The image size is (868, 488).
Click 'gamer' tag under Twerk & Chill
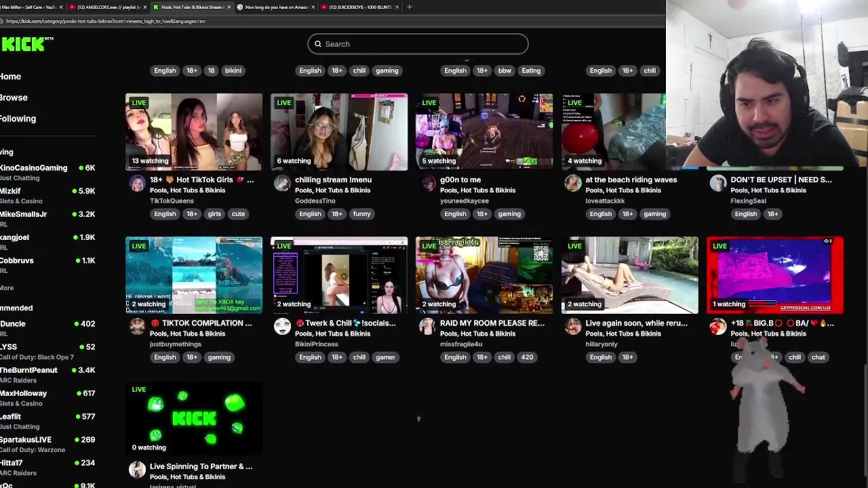385,357
